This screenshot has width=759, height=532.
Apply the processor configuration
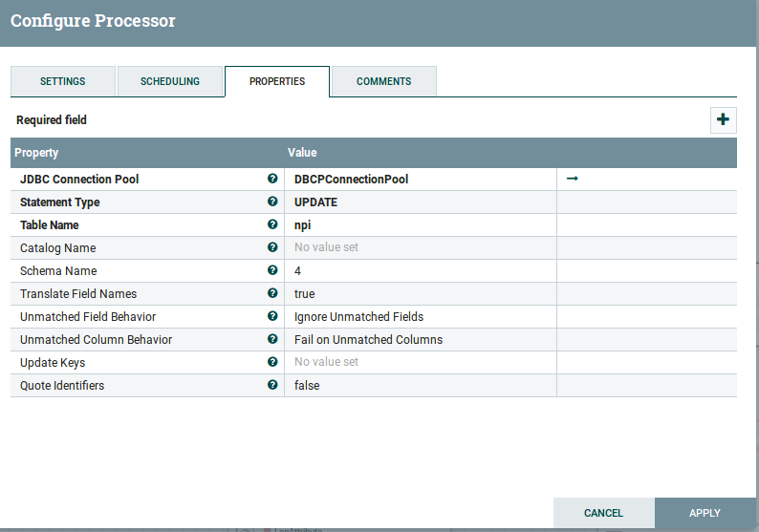coord(705,513)
